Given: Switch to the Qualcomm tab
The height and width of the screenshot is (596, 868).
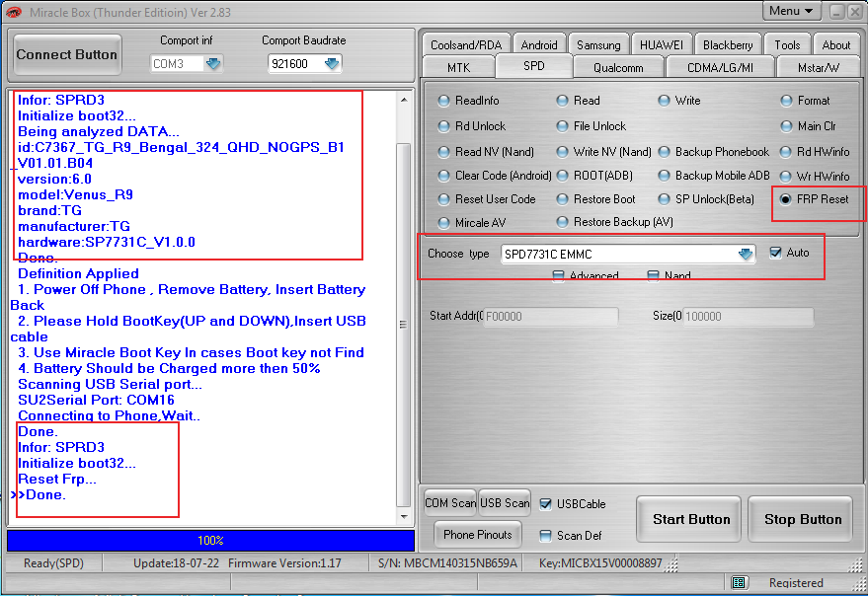Looking at the screenshot, I should [x=618, y=67].
